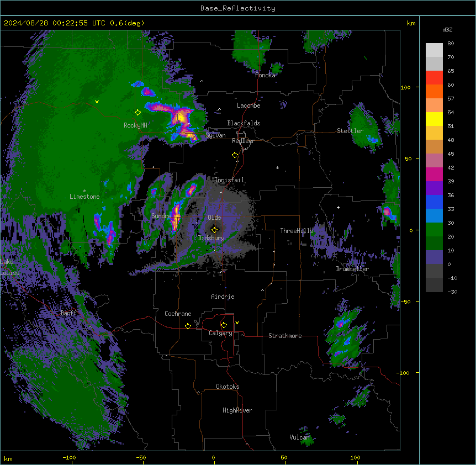Pick the bright green 20–30 dBZ legend swatch
Viewport: 476px width, 465px height.
pos(434,230)
